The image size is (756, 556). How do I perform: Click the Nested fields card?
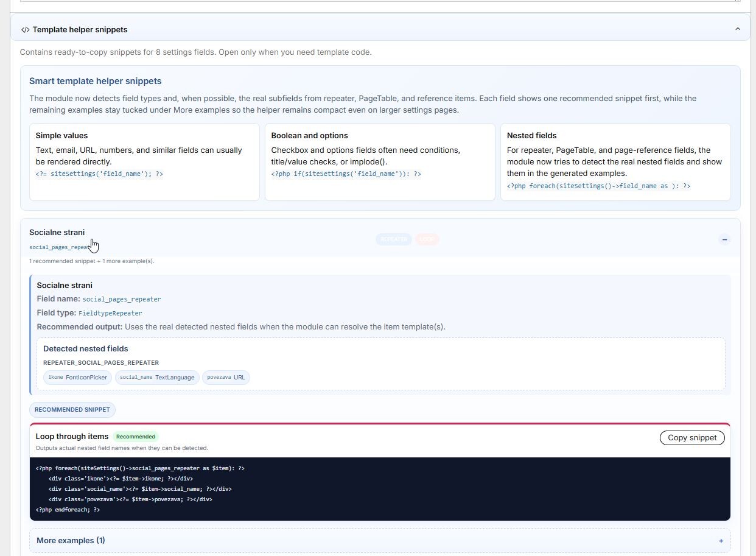615,161
